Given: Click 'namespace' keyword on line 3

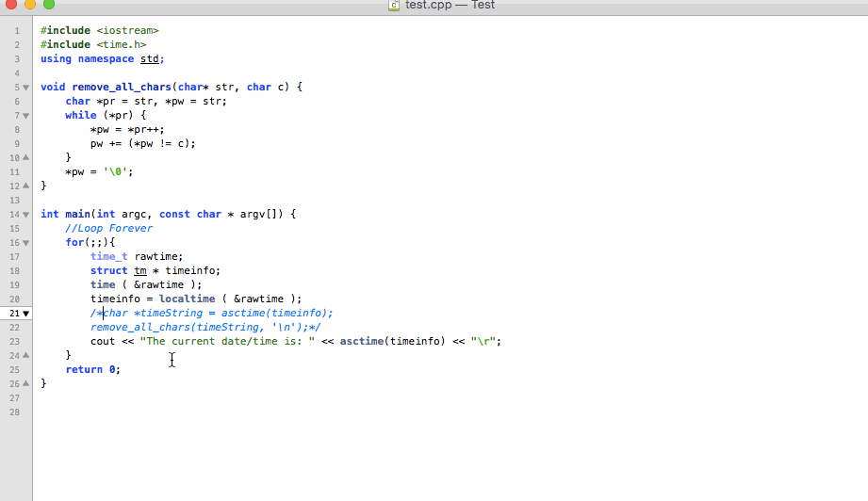Looking at the screenshot, I should [106, 58].
